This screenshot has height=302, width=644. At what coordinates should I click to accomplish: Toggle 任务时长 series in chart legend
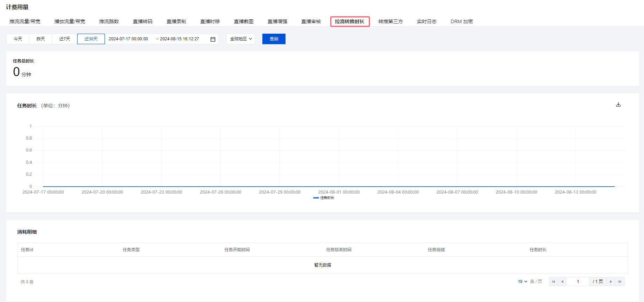click(324, 198)
